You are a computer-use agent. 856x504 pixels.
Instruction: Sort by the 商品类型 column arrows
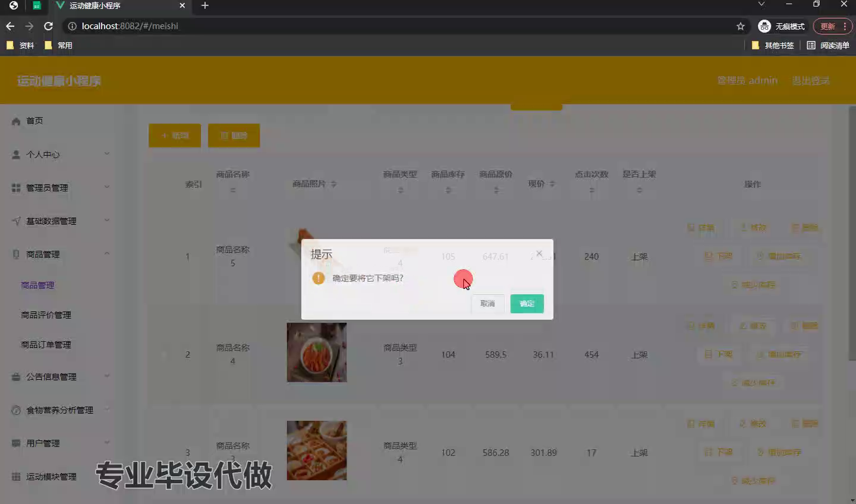(401, 190)
